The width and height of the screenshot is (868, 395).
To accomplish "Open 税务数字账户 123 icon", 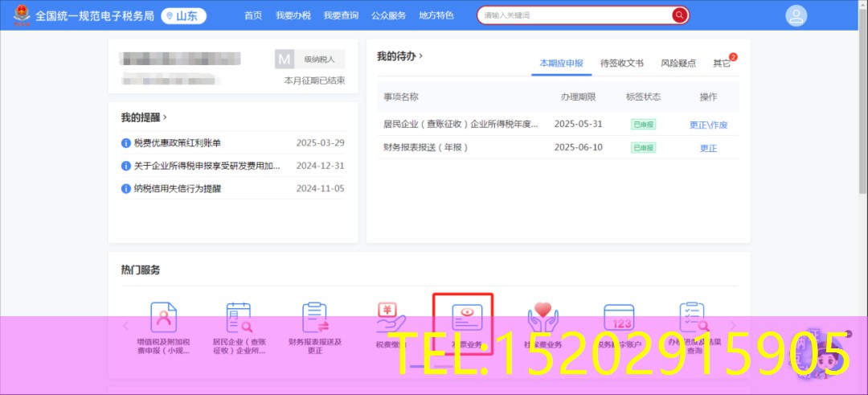I will click(619, 319).
